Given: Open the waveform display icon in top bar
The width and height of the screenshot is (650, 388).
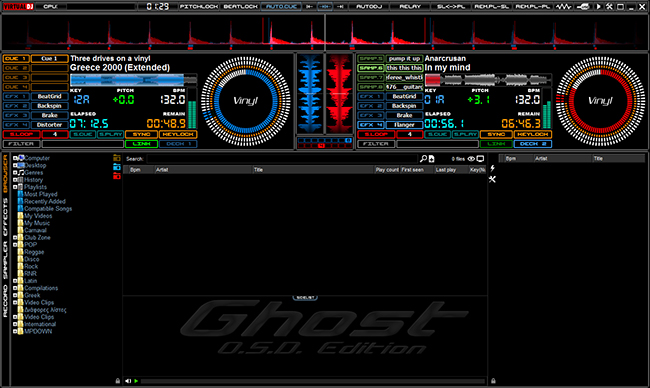Looking at the screenshot, I should [x=563, y=6].
